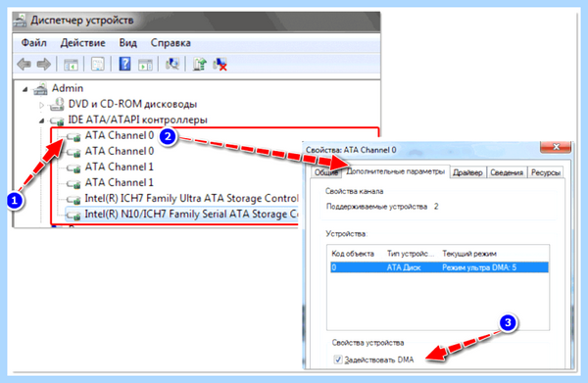Collapse the Admin root node
Screen dimensions: 588x383
click(x=24, y=89)
